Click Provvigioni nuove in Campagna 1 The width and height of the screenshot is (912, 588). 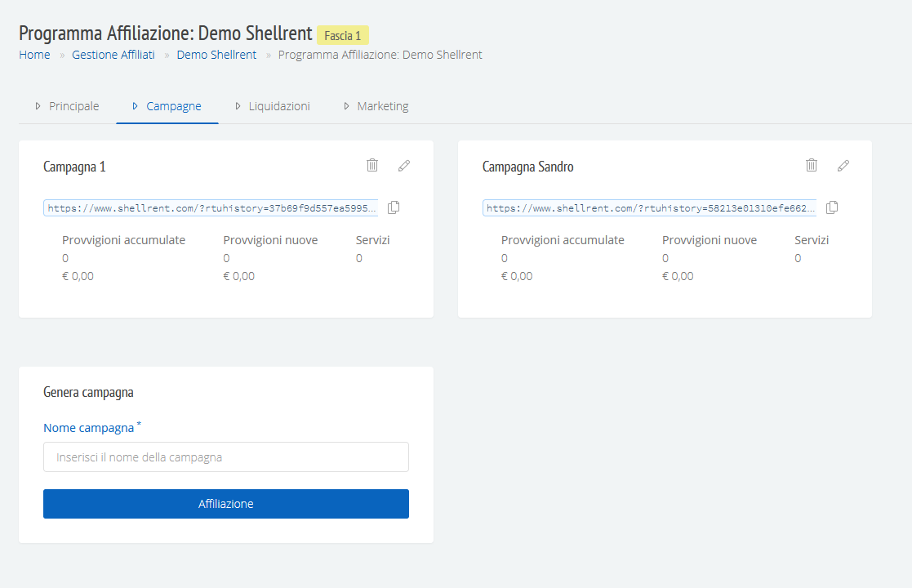point(270,240)
